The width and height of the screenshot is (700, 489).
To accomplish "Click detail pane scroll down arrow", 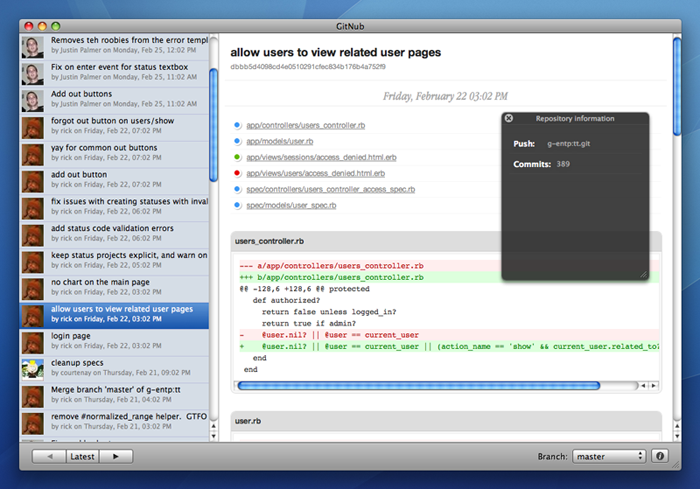I will click(x=677, y=436).
